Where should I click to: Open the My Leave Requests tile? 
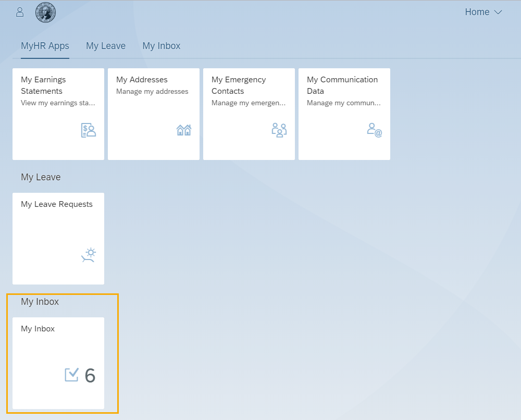click(x=58, y=238)
